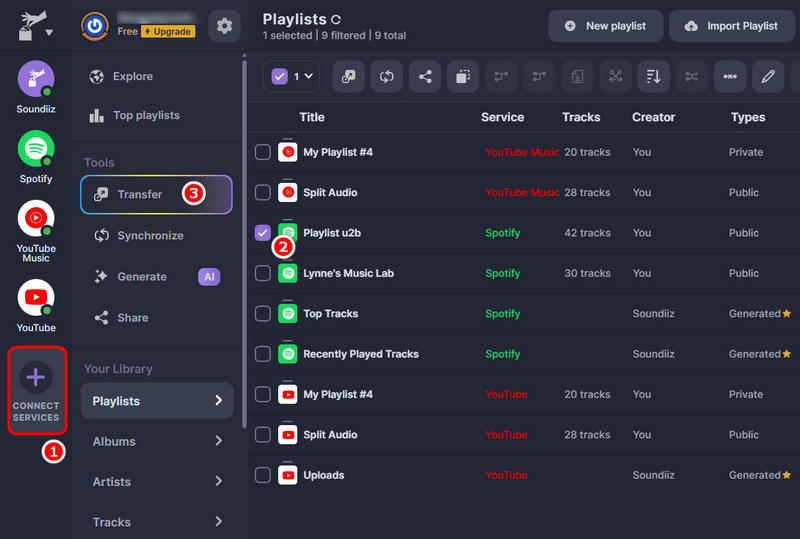The image size is (800, 539).
Task: Sort by the Service column header
Action: 503,117
